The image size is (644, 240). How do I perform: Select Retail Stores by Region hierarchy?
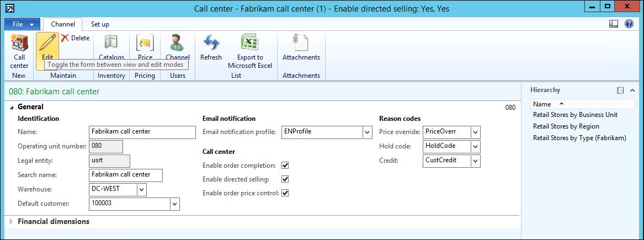[566, 126]
